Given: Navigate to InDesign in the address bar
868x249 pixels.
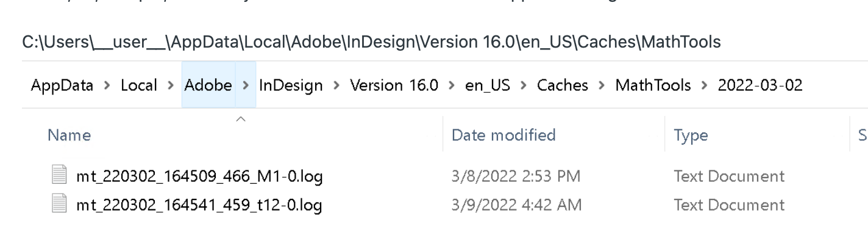Looking at the screenshot, I should (x=291, y=85).
